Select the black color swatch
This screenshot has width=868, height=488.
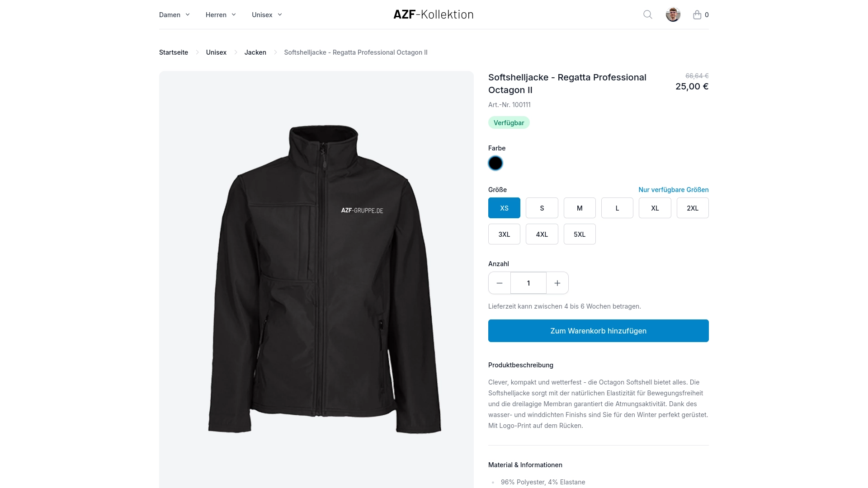click(495, 163)
